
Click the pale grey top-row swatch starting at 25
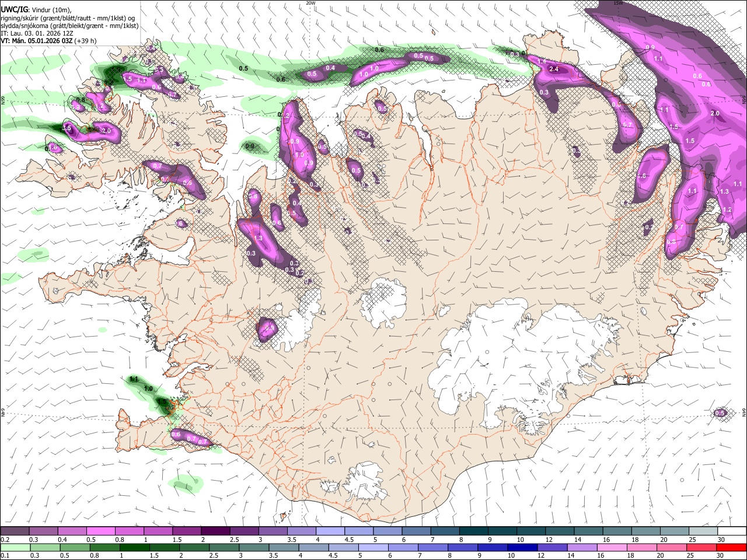703,531
